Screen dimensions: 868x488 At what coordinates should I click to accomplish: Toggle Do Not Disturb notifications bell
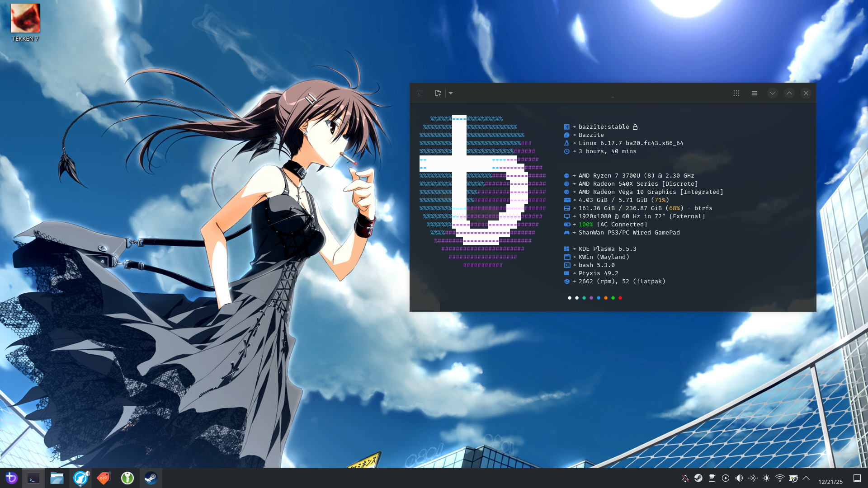coord(685,478)
